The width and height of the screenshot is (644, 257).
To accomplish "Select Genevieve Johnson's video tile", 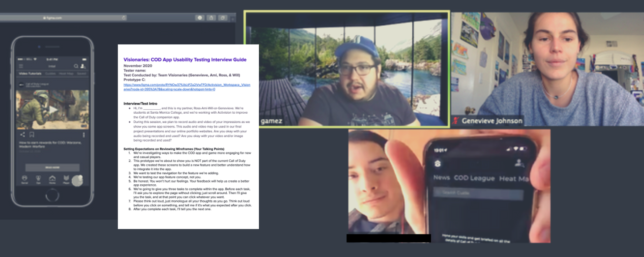I will pos(547,69).
